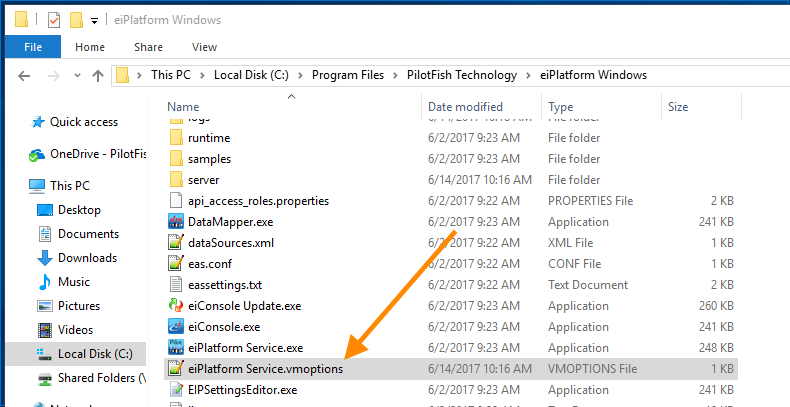Click the api_access_roles.properties file icon
The image size is (790, 407).
pyautogui.click(x=176, y=201)
